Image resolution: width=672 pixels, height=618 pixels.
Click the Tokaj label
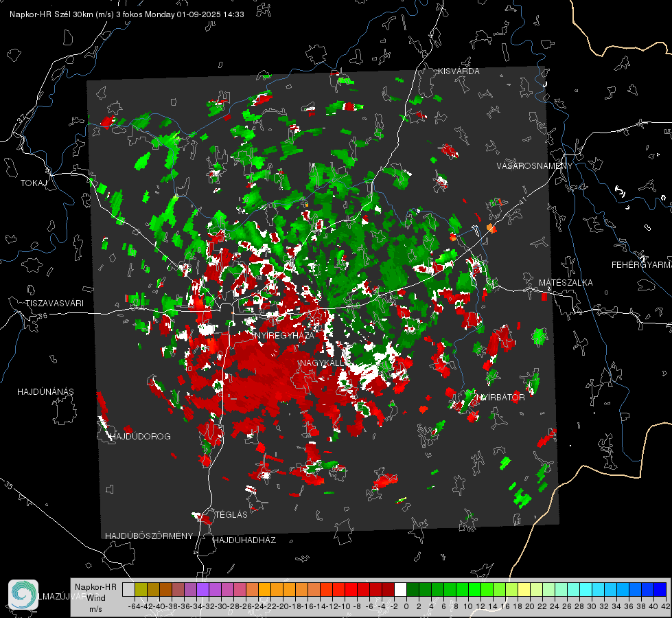click(x=34, y=183)
